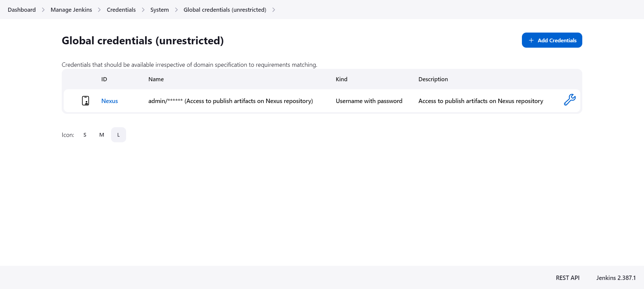Image resolution: width=644 pixels, height=289 pixels.
Task: Click the Name column header
Action: (156, 79)
